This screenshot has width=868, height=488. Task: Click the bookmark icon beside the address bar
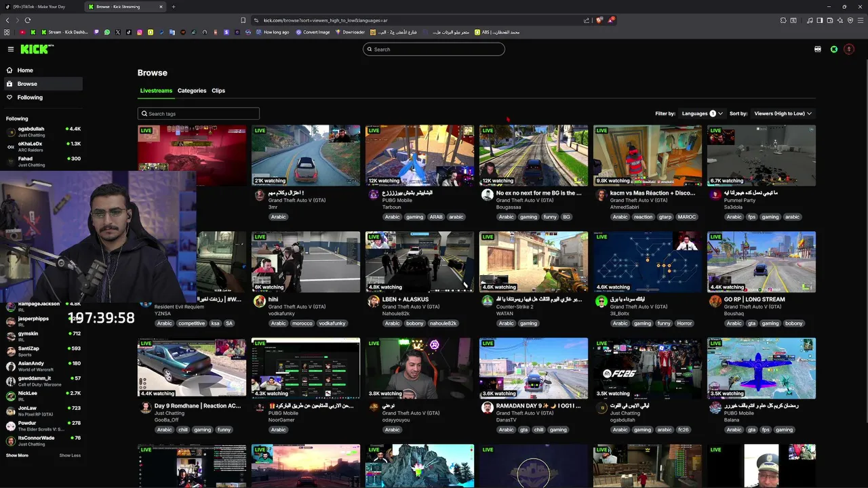coord(243,20)
